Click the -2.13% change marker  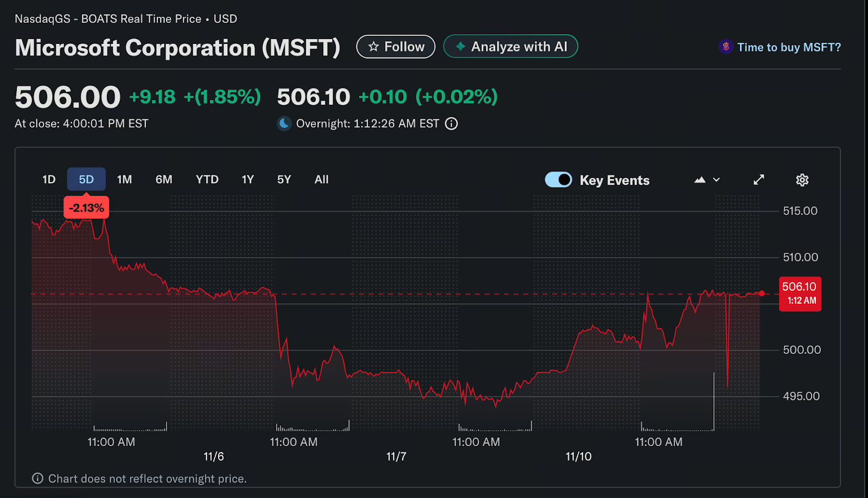(x=86, y=208)
